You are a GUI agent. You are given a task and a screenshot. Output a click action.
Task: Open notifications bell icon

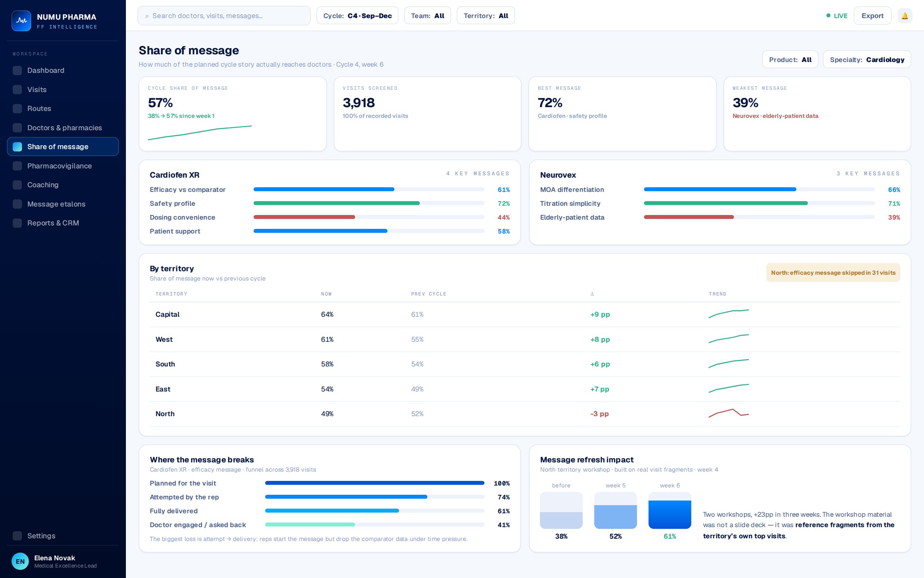(905, 16)
